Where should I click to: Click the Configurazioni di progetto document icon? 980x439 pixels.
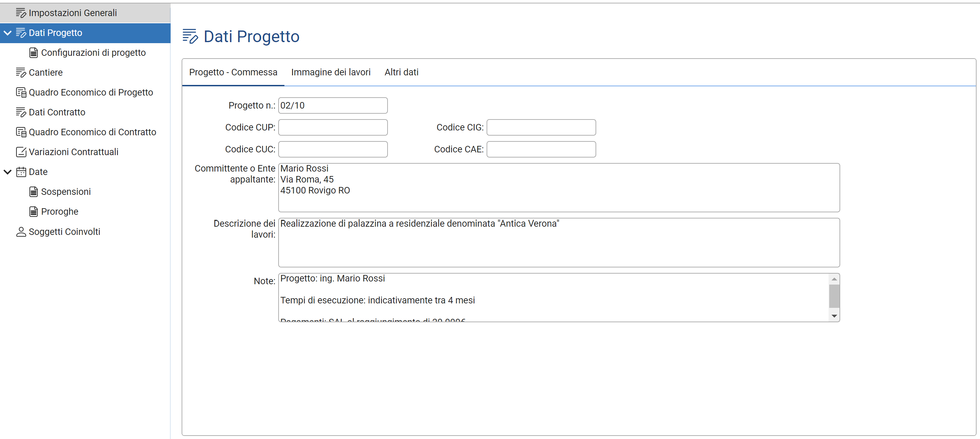pos(34,52)
